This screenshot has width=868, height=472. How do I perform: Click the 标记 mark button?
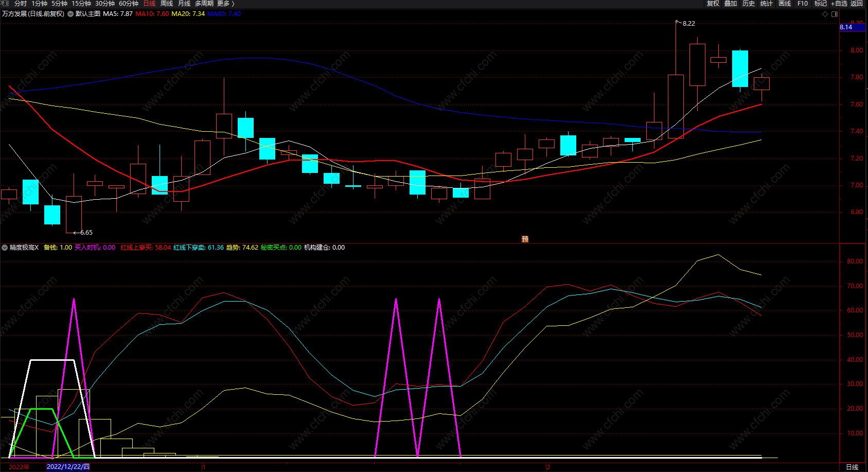pyautogui.click(x=821, y=4)
